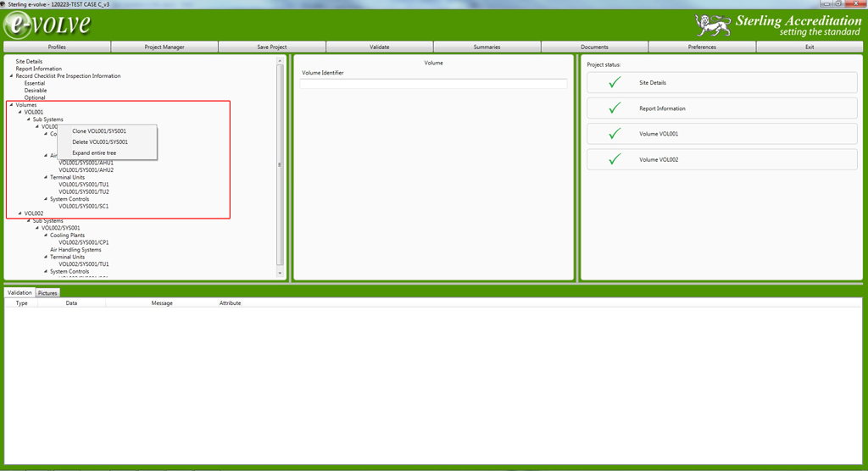Collapse System Controls arrow above VOL001/SYS001/SC1
This screenshot has height=471, width=868.
(x=46, y=199)
